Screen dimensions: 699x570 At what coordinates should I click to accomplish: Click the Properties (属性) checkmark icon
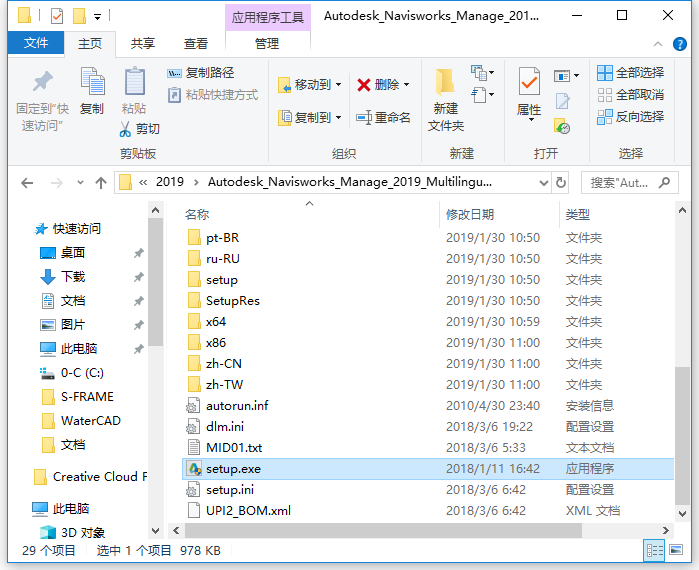(529, 81)
